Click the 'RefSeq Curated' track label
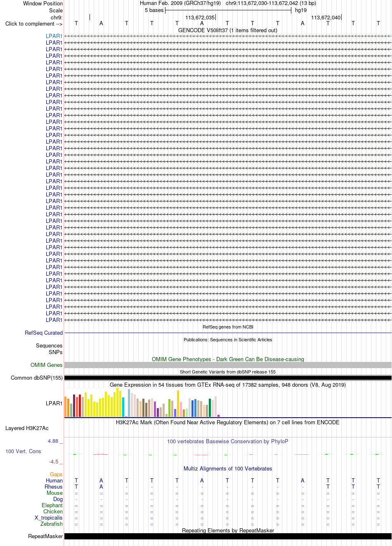 [x=44, y=333]
